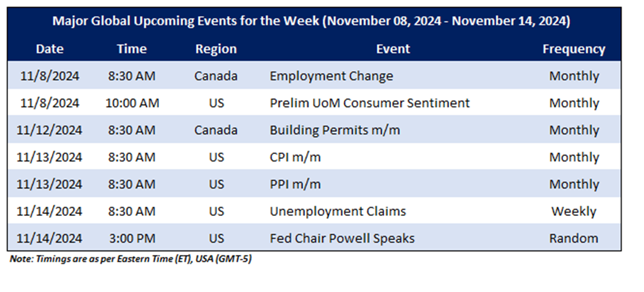Click the Weekly frequency cell
The width and height of the screenshot is (644, 292).
pos(573,211)
